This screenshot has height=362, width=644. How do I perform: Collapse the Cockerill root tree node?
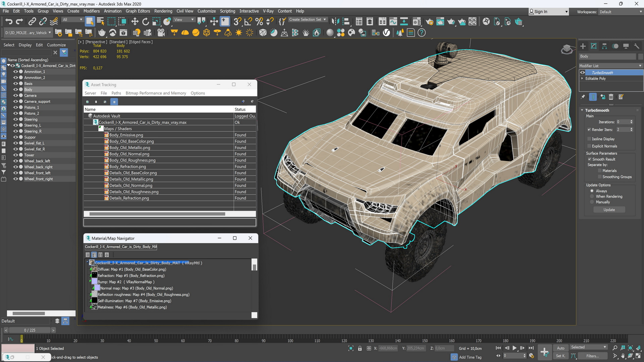pos(9,66)
